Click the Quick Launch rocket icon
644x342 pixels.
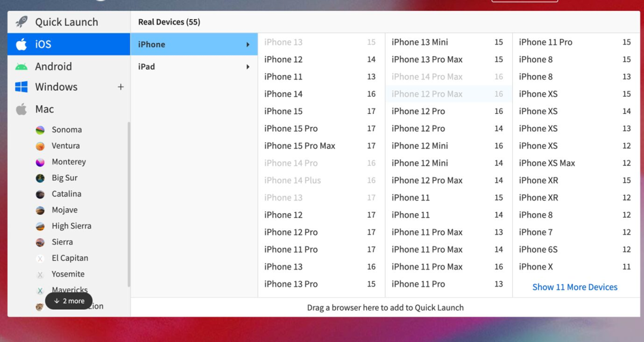point(21,22)
